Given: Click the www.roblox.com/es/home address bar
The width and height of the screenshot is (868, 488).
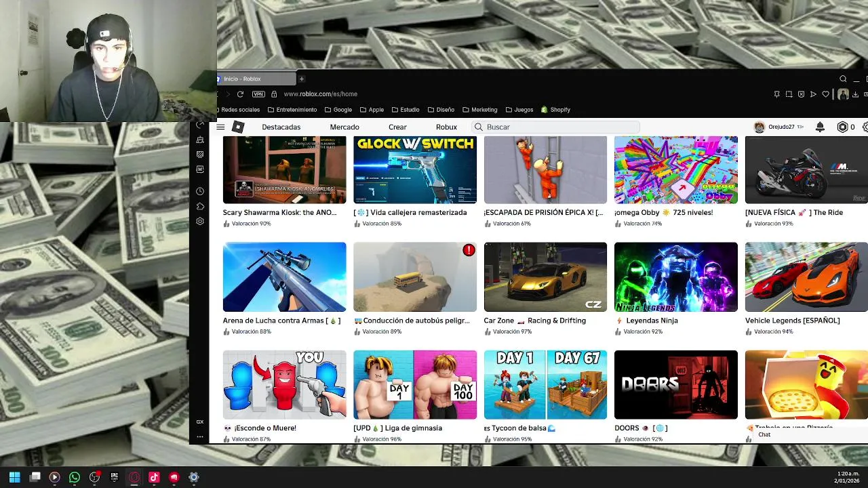Looking at the screenshot, I should pyautogui.click(x=321, y=94).
